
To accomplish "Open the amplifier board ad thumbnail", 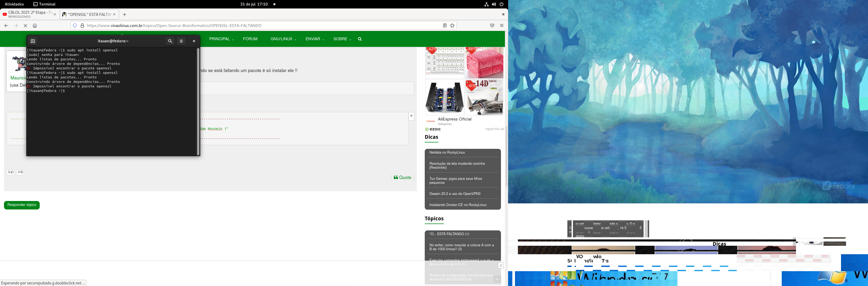I will pos(445,97).
